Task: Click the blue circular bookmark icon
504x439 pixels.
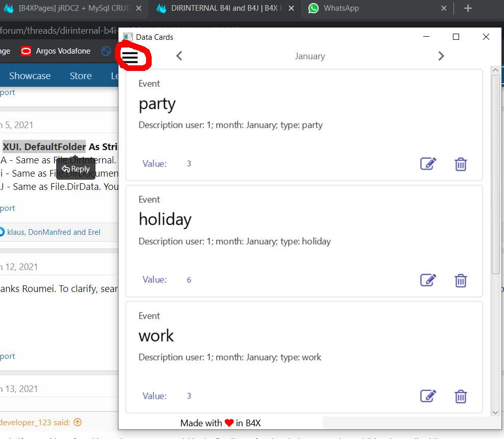Action: [106, 51]
